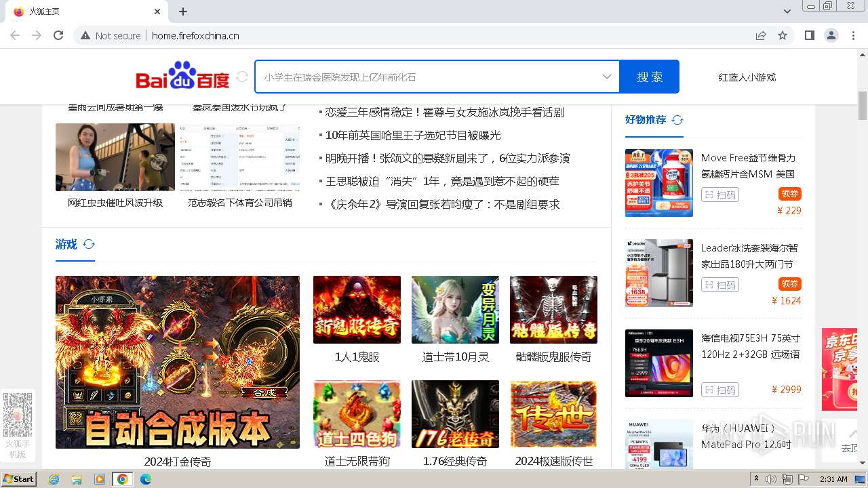Click 扫码 for Move Free product
This screenshot has width=868, height=488.
coord(719,195)
